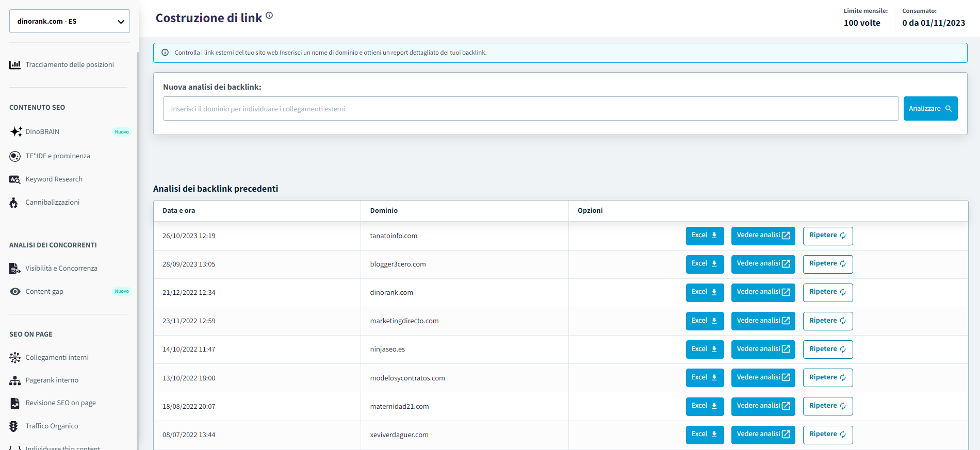Click the Collegamenti interni icon

point(15,358)
